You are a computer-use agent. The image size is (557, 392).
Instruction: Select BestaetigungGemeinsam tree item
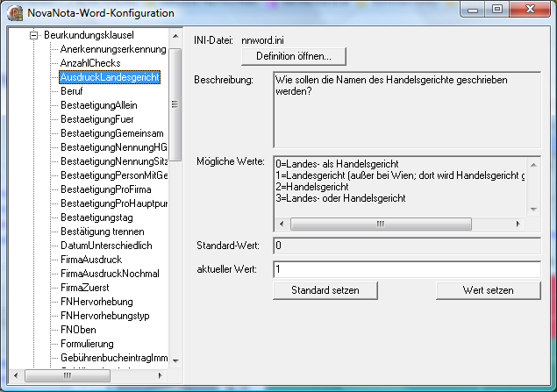112,133
